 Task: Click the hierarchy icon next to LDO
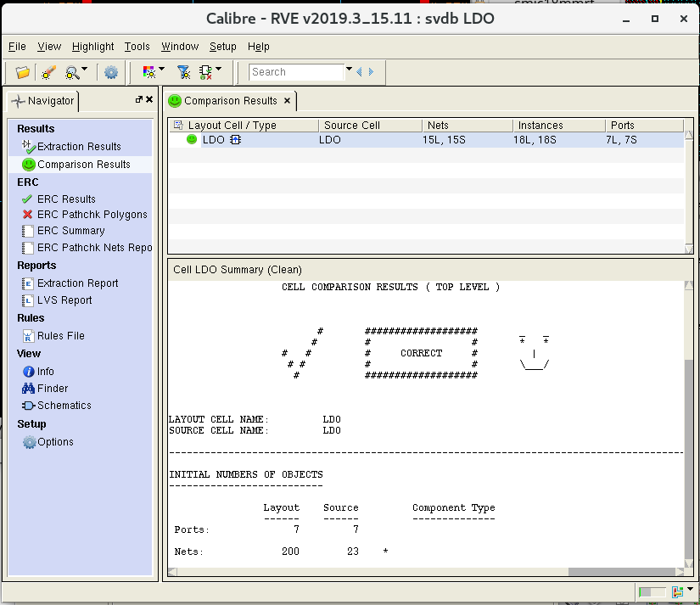235,140
